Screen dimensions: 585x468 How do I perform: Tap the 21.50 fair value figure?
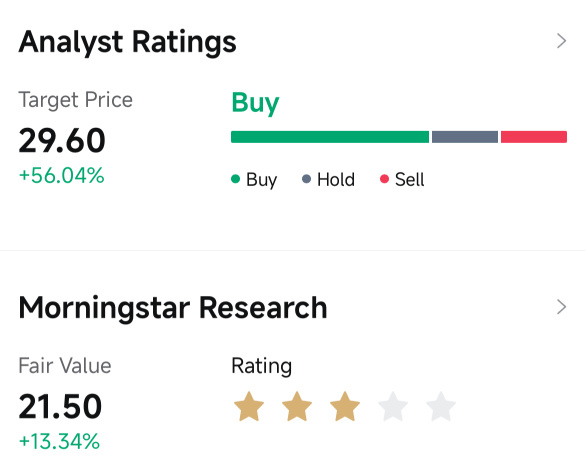coord(60,406)
